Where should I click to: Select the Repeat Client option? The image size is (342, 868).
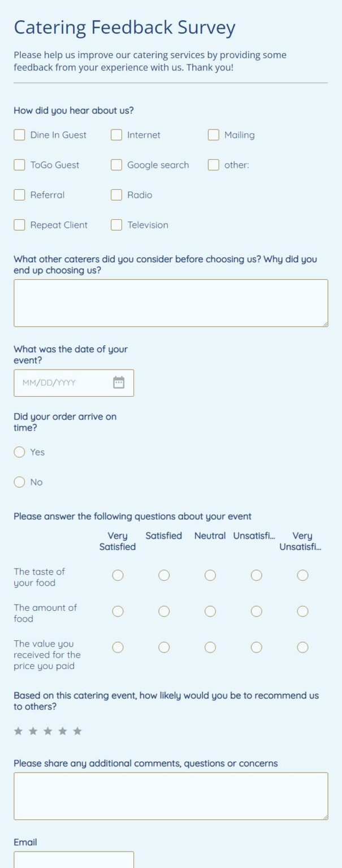pos(19,224)
